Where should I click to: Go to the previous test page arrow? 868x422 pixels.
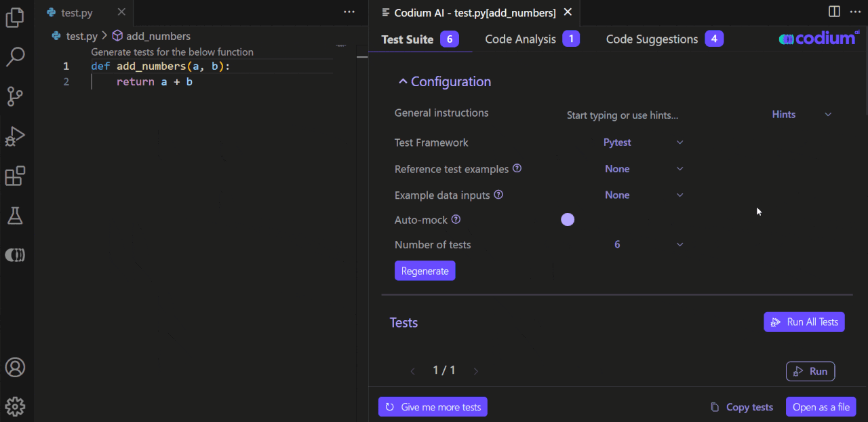pos(413,371)
